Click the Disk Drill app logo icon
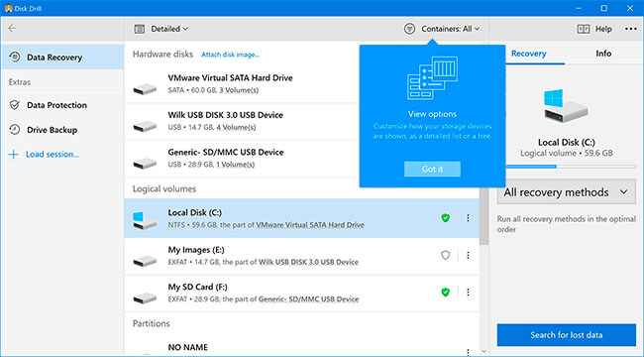Screen dimensions: 644x357 [x=8, y=8]
